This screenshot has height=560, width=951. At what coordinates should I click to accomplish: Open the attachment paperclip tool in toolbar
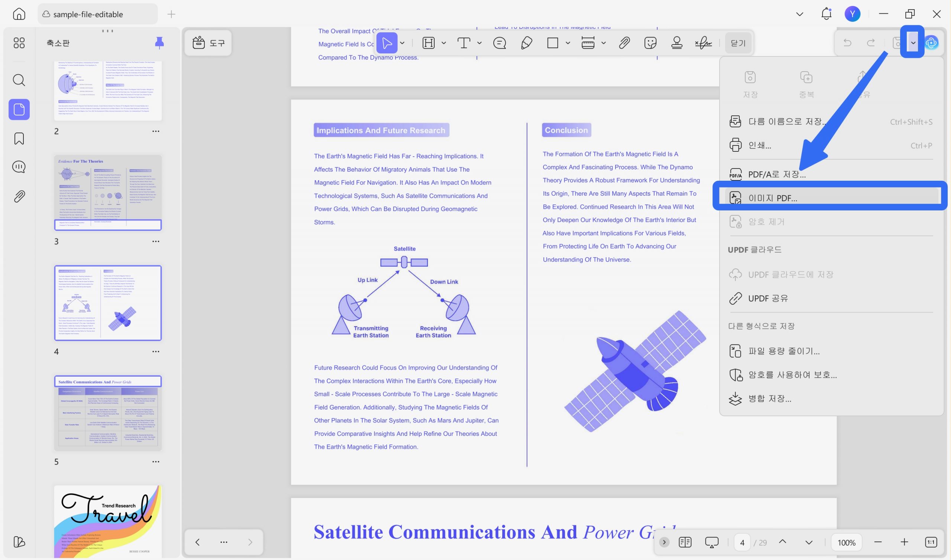click(x=624, y=43)
